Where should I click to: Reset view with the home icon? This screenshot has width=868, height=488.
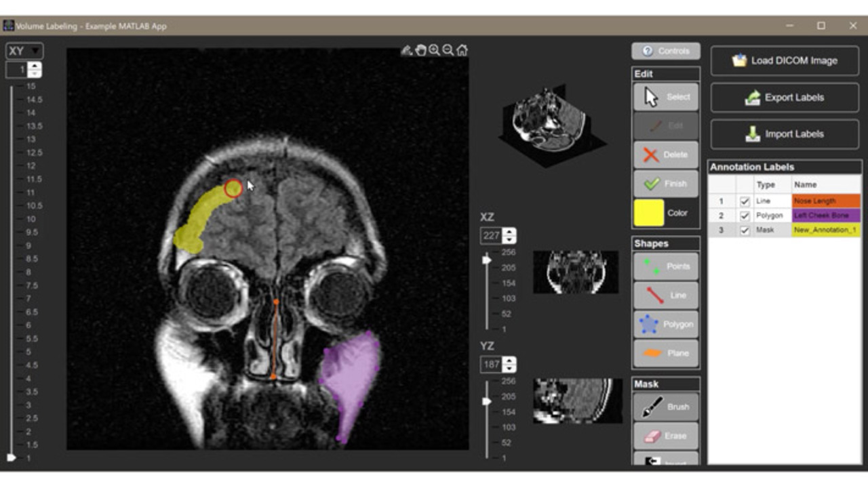[462, 50]
